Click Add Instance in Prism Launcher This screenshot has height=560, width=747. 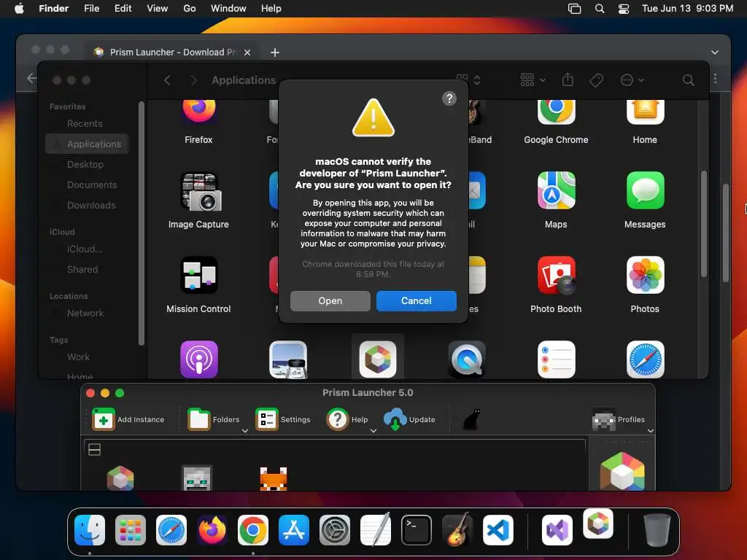coord(128,419)
